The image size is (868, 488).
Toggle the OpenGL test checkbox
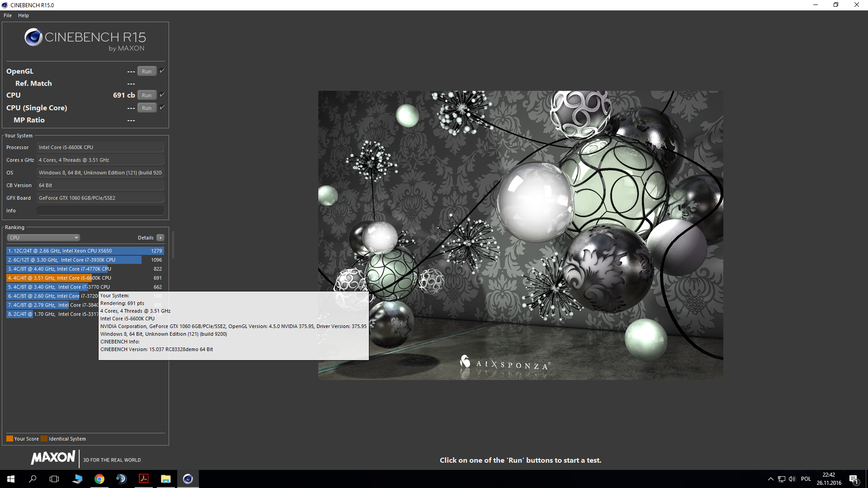click(162, 71)
